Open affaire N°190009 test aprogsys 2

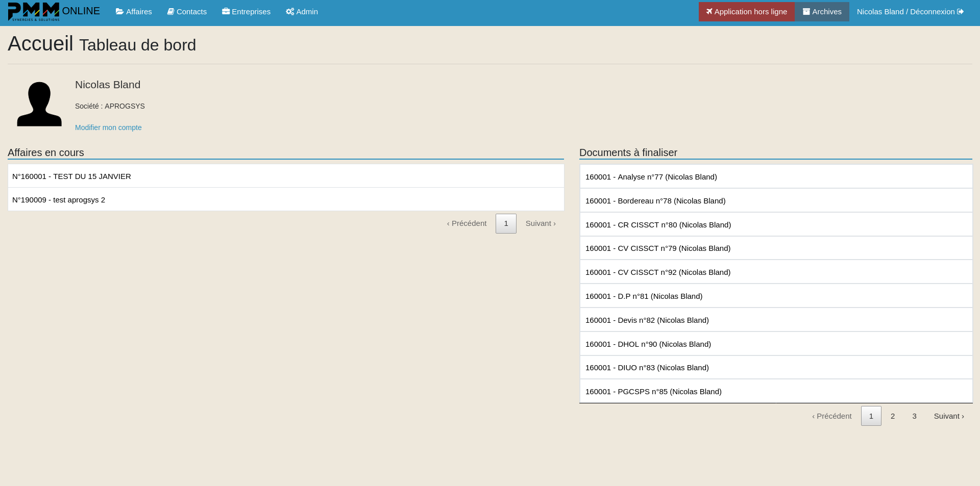click(x=59, y=200)
